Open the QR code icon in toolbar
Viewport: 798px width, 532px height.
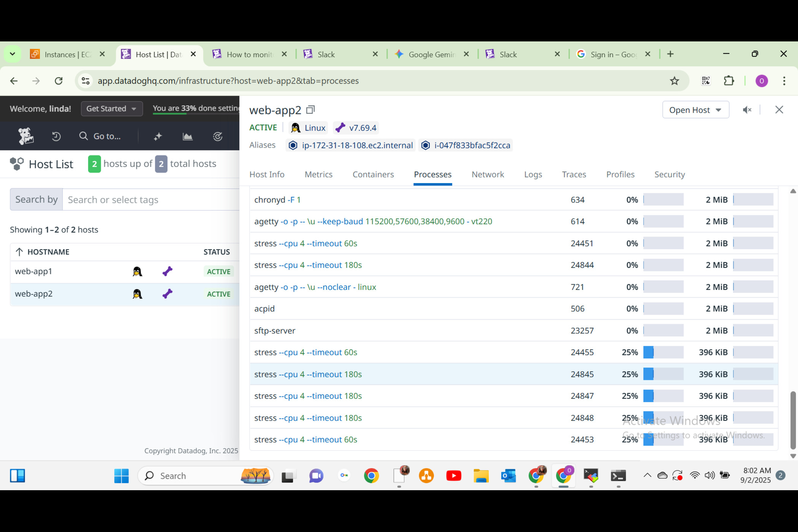(706, 81)
